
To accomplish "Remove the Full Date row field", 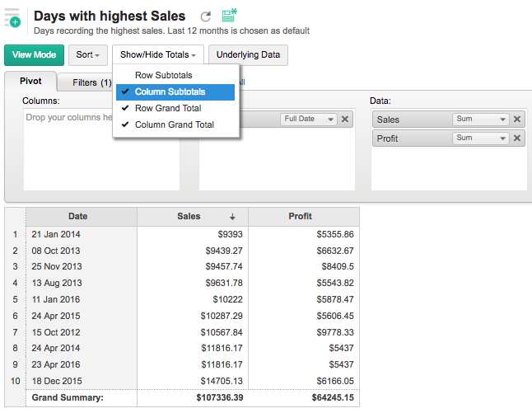I will [x=345, y=120].
